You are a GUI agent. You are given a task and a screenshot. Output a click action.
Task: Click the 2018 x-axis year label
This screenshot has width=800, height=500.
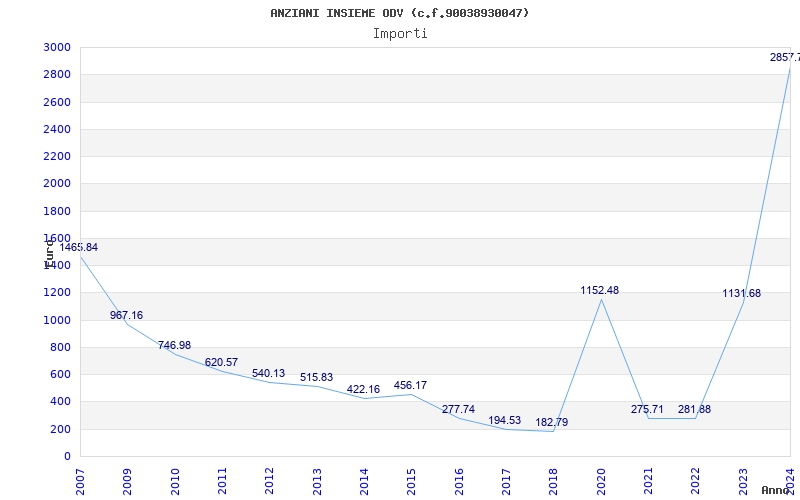554,482
